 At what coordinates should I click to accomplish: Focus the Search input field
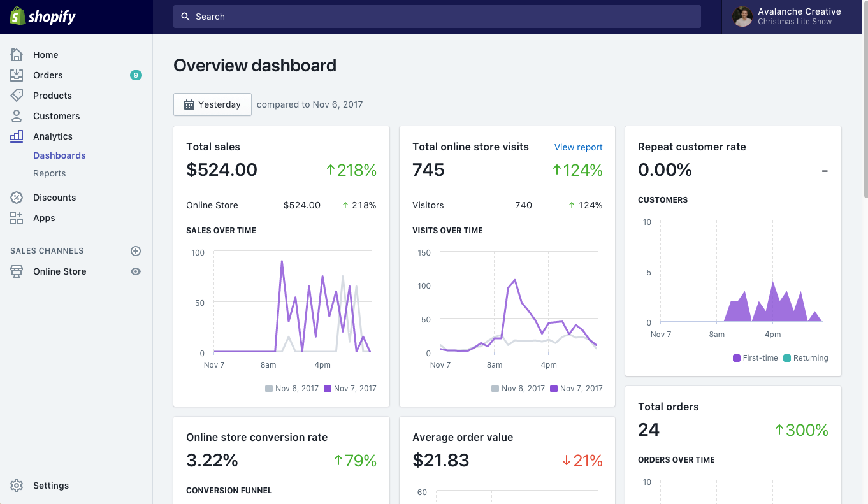point(437,17)
